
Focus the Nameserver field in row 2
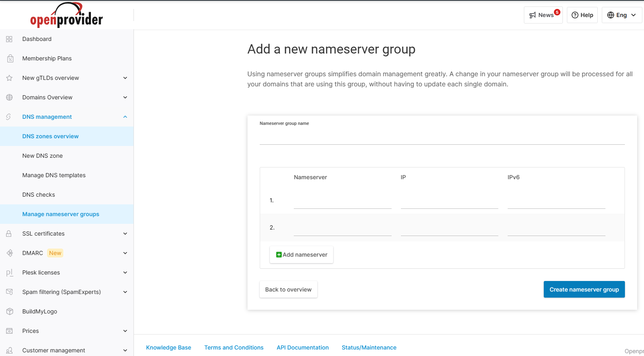[342, 229]
